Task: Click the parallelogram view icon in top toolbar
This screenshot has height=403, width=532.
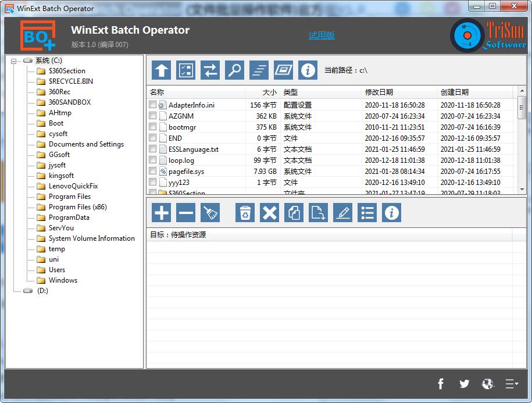Action: (x=283, y=70)
